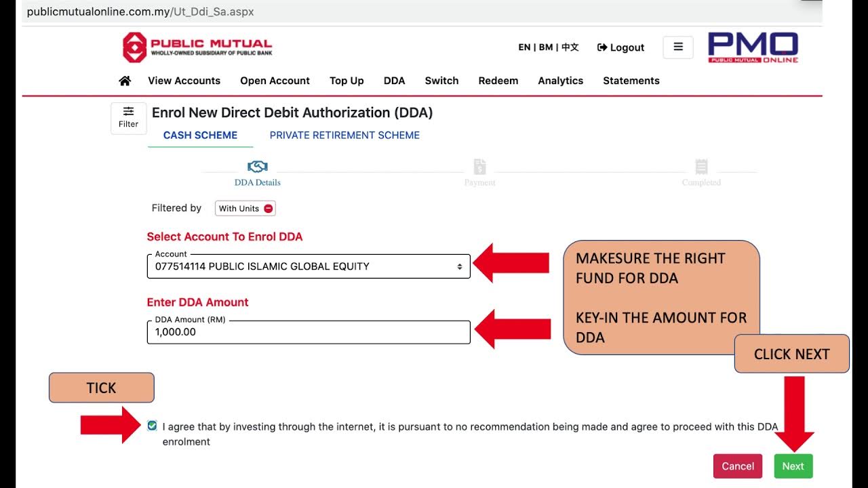Click the DDA Details handshake step icon

click(258, 167)
